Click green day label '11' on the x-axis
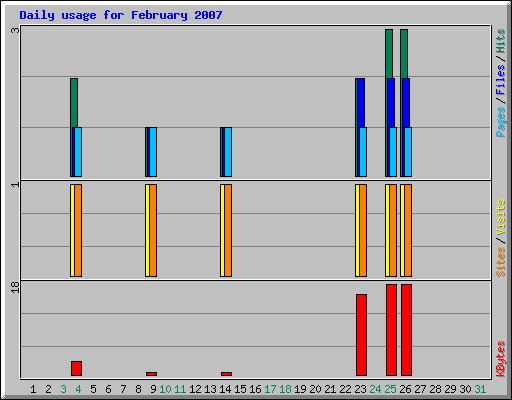 [x=180, y=389]
